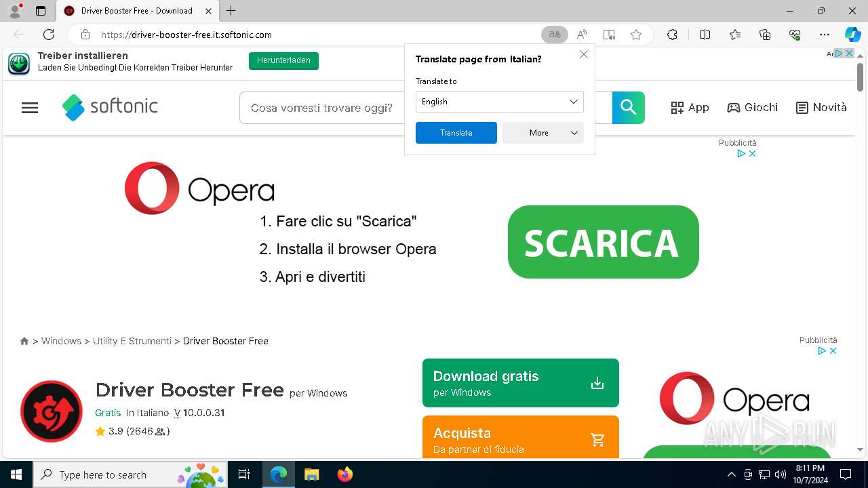Screen dimensions: 868x488
Task: Click the taskbar search box
Action: [131, 474]
